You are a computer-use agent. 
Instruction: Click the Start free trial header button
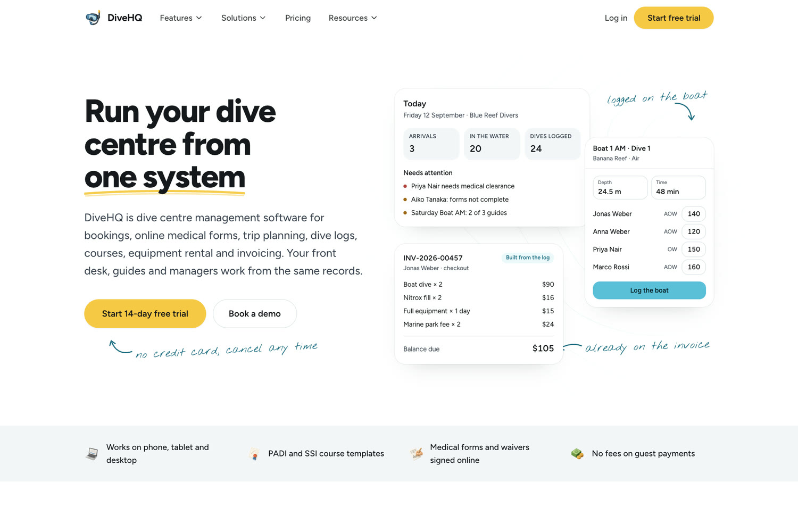(x=674, y=18)
